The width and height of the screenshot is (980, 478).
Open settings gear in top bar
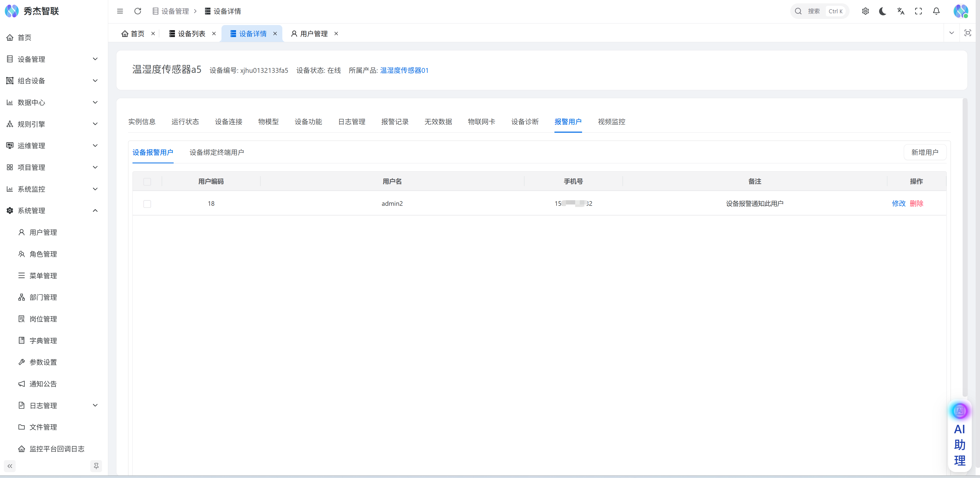pos(865,11)
